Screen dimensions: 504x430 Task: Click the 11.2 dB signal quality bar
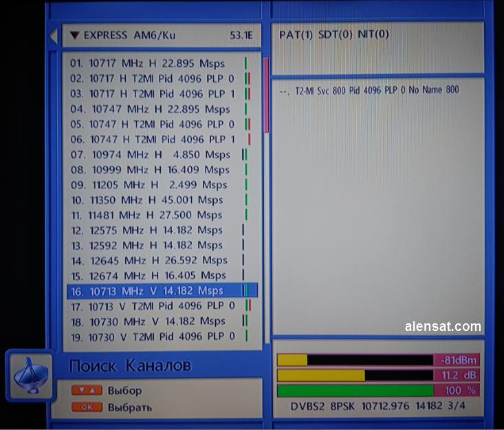click(355, 375)
